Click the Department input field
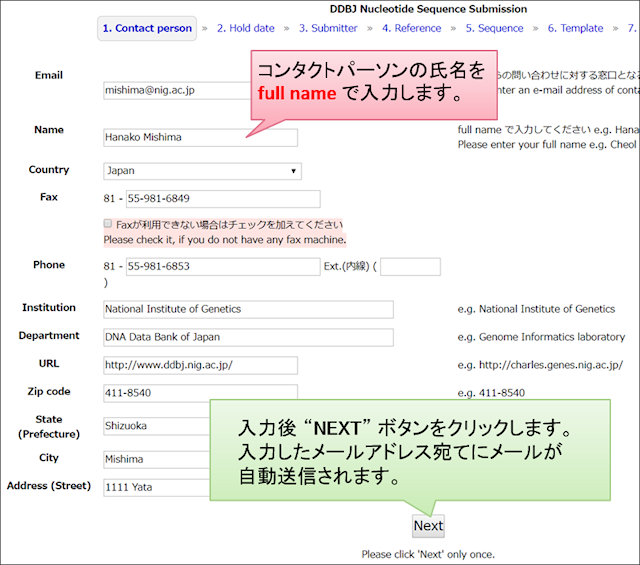Image resolution: width=640 pixels, height=565 pixels. click(x=248, y=337)
